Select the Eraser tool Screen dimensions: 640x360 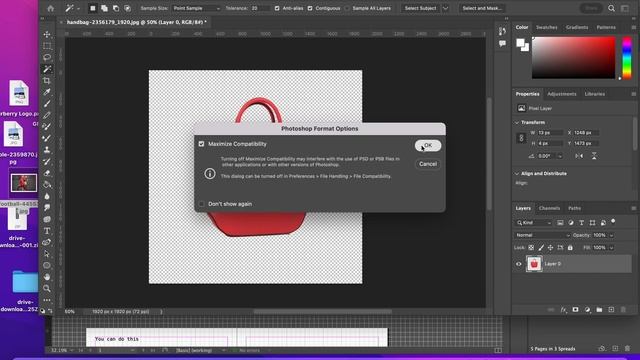47,173
